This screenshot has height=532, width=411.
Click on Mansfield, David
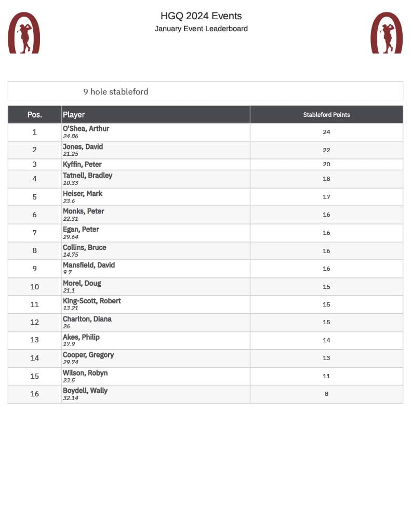[89, 265]
